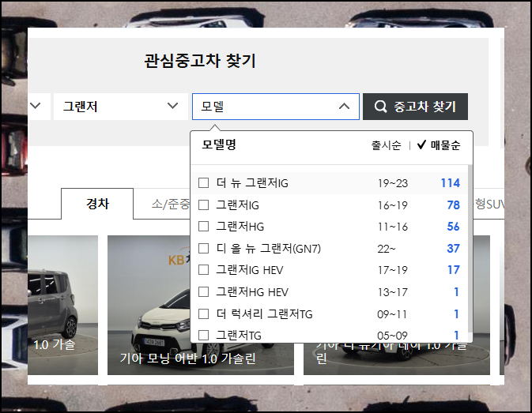Select the 디 올 뉴 그랜저(GN7) checkbox
This screenshot has width=532, height=413.
click(x=203, y=248)
